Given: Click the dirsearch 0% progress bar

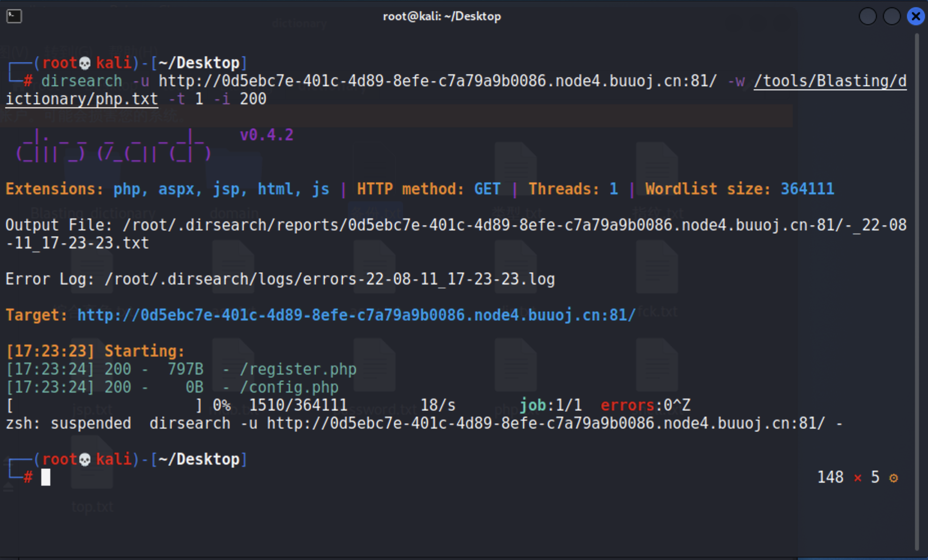Looking at the screenshot, I should [105, 406].
